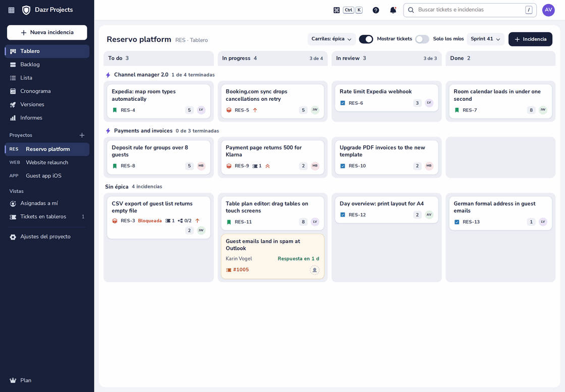Click the help question mark icon

tap(376, 10)
